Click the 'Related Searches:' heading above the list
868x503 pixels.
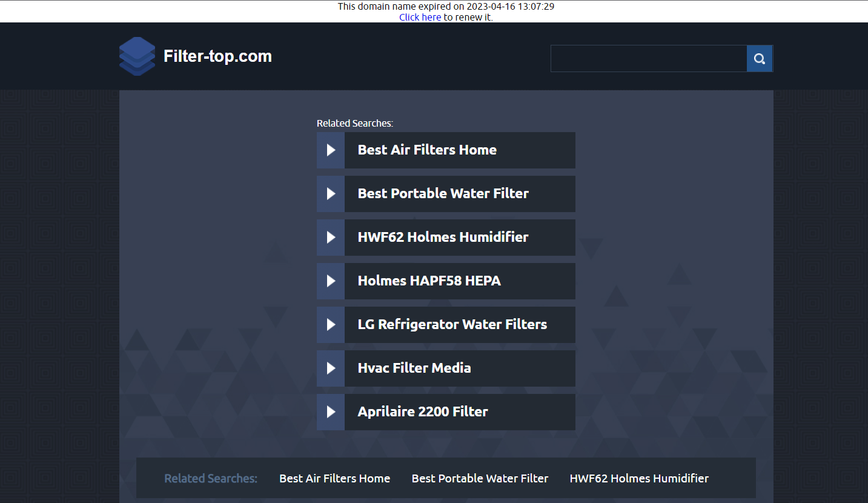[x=355, y=124]
